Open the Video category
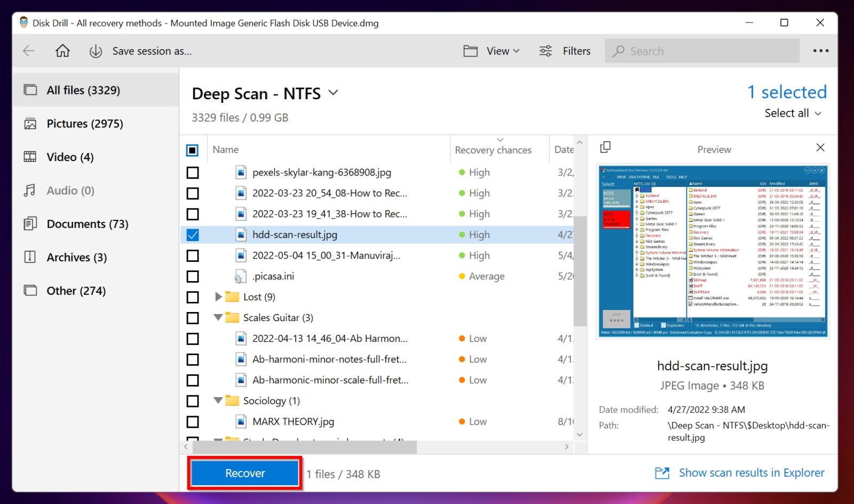 [63, 157]
